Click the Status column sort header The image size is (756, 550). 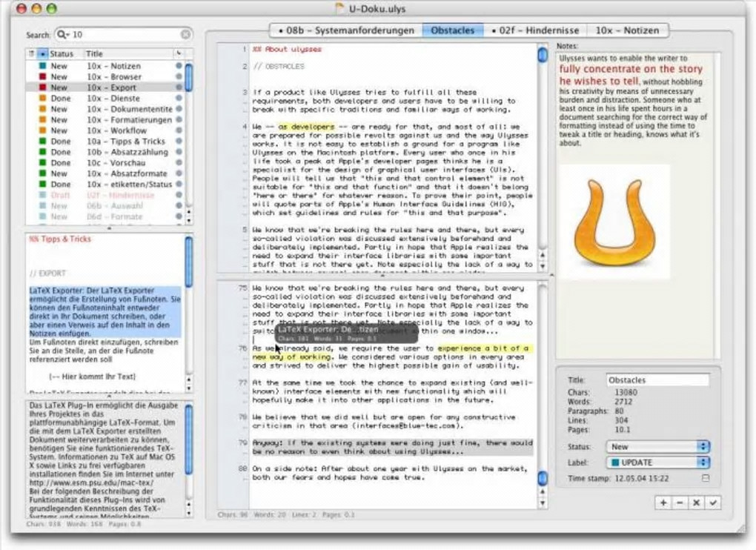point(61,53)
